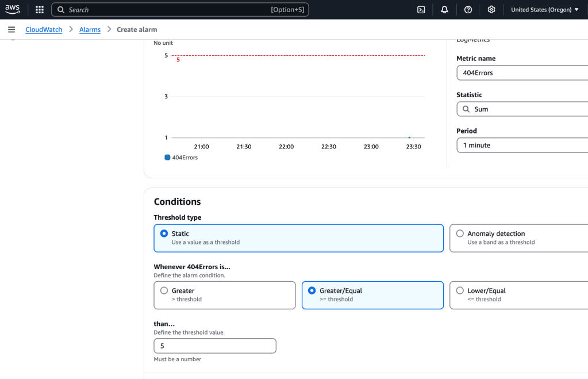Open the settings gear icon
Viewport: 588px width, 379px height.
pos(491,10)
